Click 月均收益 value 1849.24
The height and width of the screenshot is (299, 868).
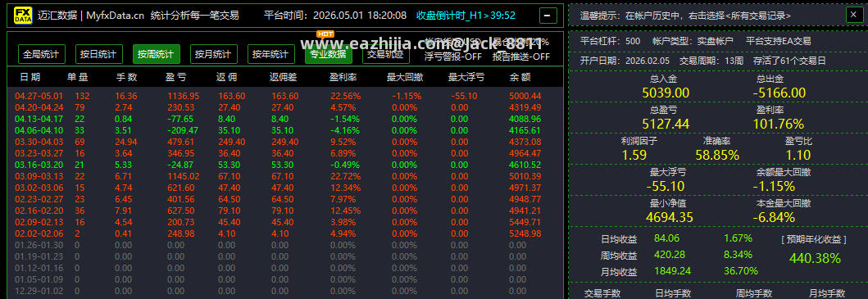point(672,271)
